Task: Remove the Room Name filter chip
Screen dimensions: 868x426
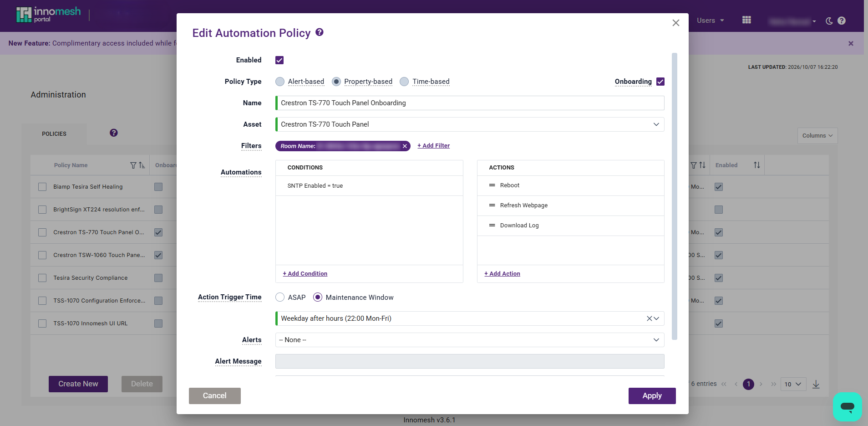Action: pyautogui.click(x=405, y=146)
